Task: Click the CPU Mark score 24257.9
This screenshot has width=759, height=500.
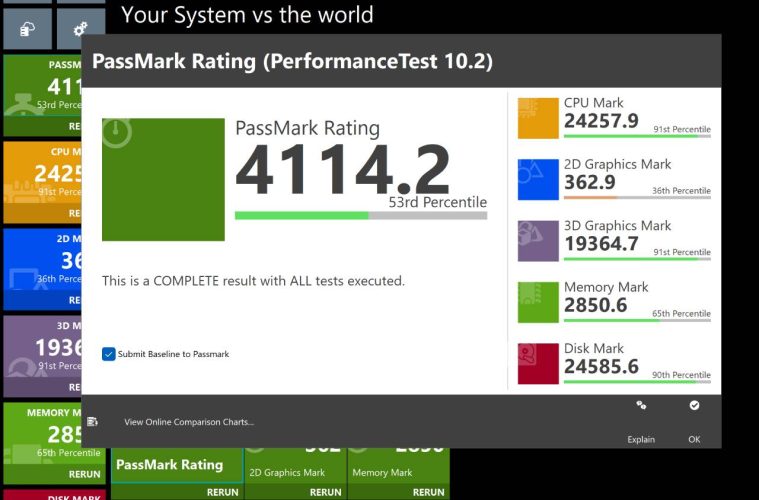Action: (x=601, y=121)
